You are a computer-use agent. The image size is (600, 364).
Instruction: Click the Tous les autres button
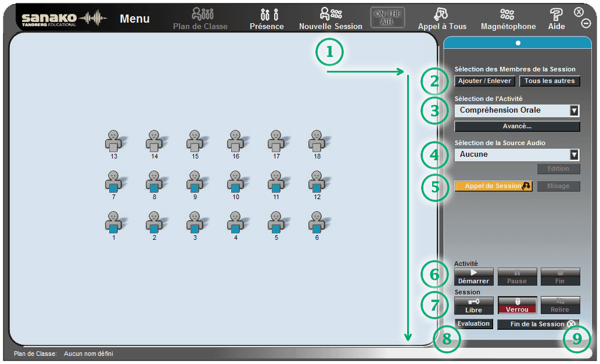pos(549,81)
